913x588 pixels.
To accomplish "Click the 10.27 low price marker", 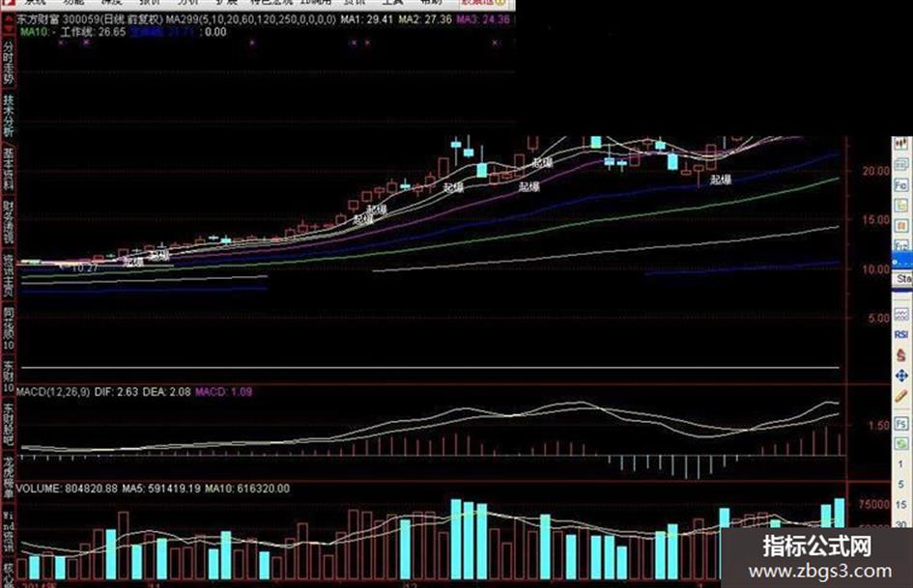I will 85,268.
